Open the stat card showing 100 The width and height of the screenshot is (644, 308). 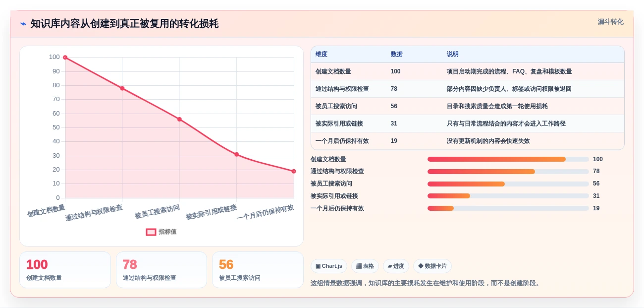tap(65, 270)
